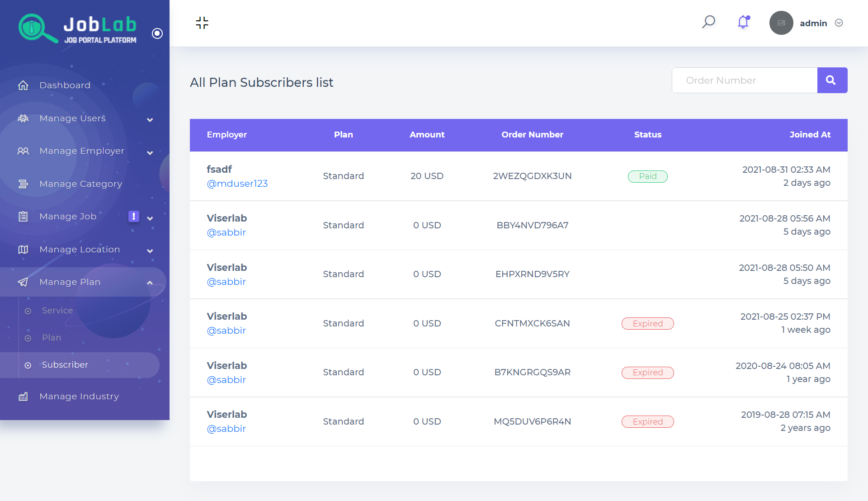Open the header search magnifier icon
Viewport: 868px width, 501px height.
708,22
